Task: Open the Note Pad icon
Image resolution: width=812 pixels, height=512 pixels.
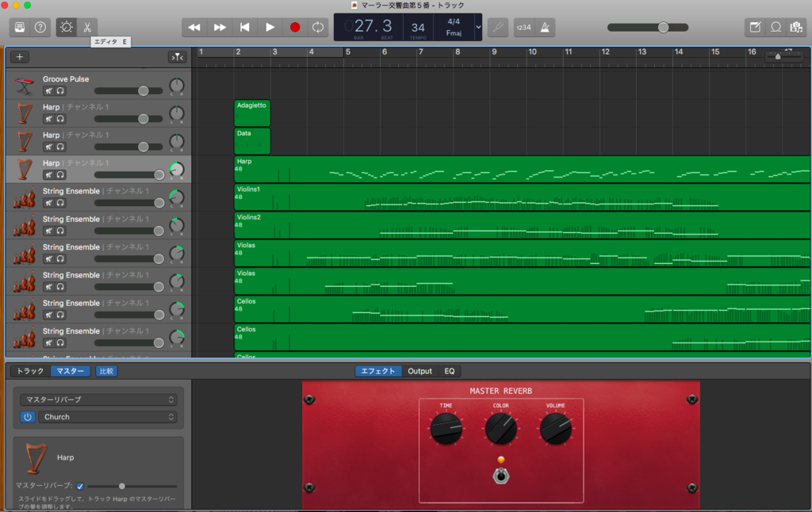Action: [755, 27]
